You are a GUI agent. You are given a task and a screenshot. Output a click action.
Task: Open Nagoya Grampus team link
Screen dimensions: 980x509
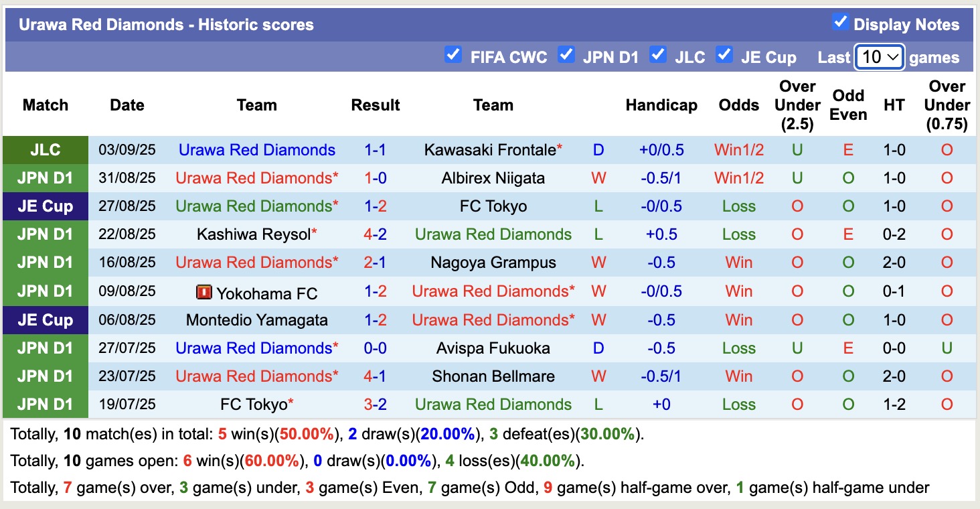[493, 262]
